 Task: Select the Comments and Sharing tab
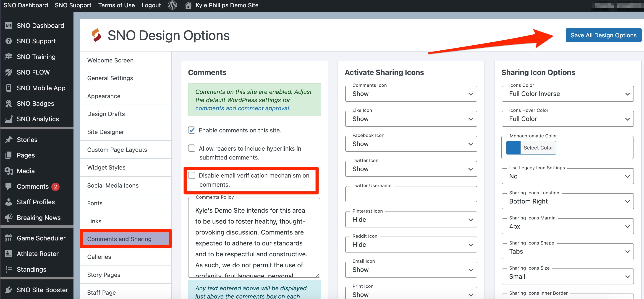coord(126,239)
